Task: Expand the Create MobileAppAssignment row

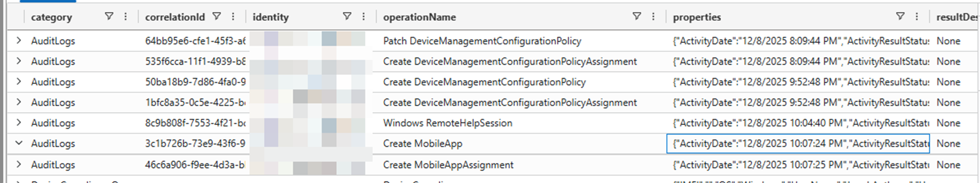Action: tap(19, 164)
